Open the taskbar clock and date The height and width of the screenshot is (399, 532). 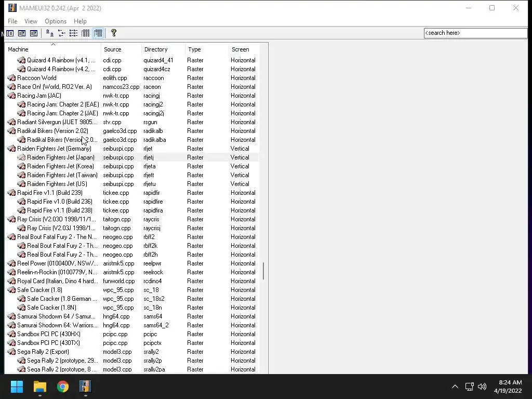tap(508, 387)
